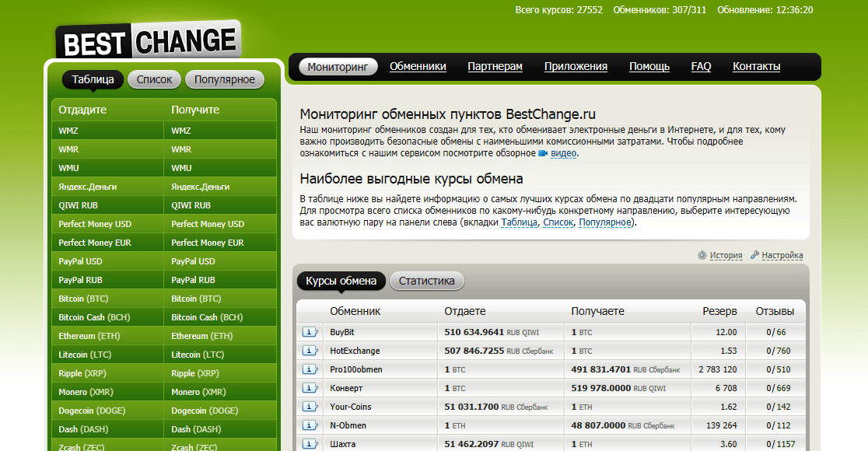Switch to the Список tab
This screenshot has width=868, height=451.
pyautogui.click(x=154, y=79)
